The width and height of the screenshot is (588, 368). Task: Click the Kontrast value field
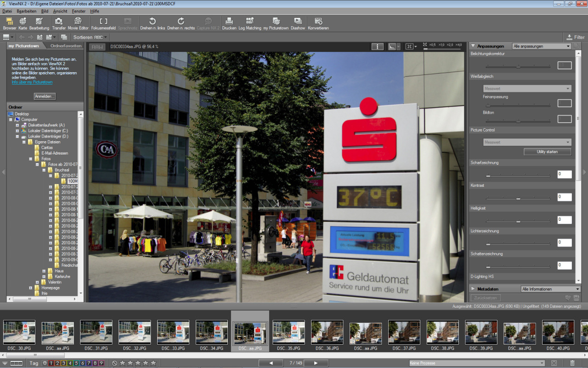(x=565, y=197)
